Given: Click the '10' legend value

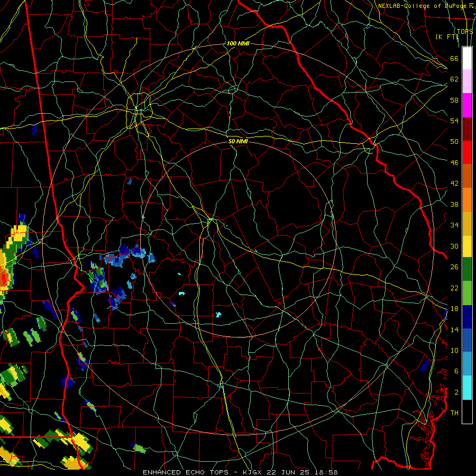Looking at the screenshot, I should [x=454, y=351].
